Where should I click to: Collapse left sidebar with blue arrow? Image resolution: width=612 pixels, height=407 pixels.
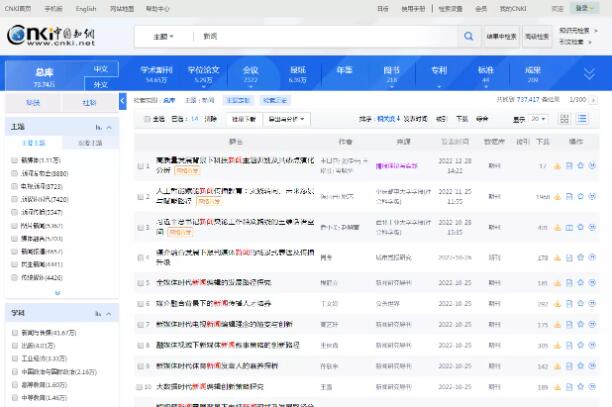click(x=122, y=101)
